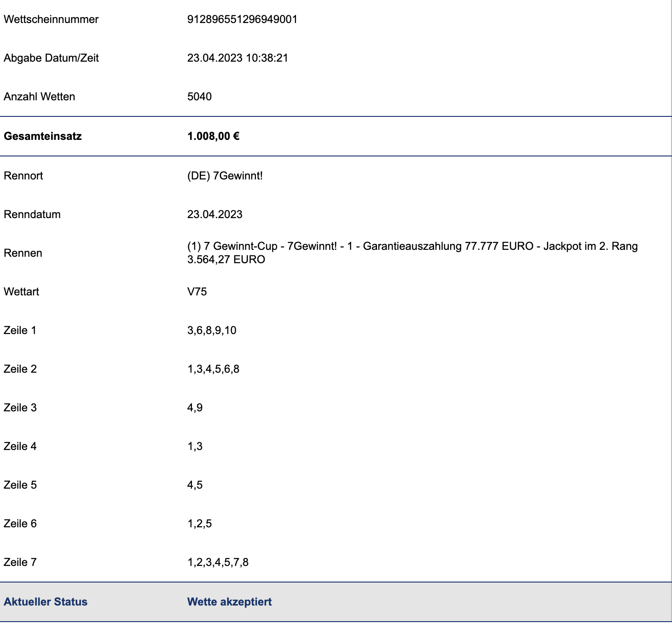Select the Renndatum value 23.04.2023

pos(215,214)
